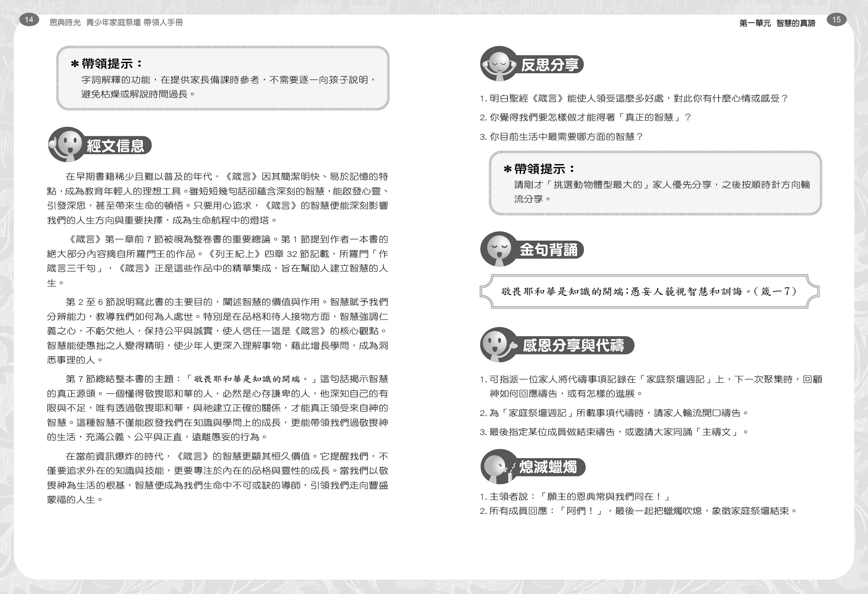Screen dimensions: 868x594
Task: Click the header 恩典時光 青少年家庭祭壇 title
Action: pos(116,23)
